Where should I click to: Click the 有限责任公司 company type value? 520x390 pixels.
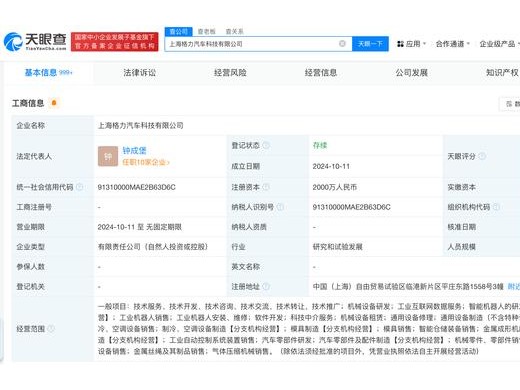coord(153,247)
